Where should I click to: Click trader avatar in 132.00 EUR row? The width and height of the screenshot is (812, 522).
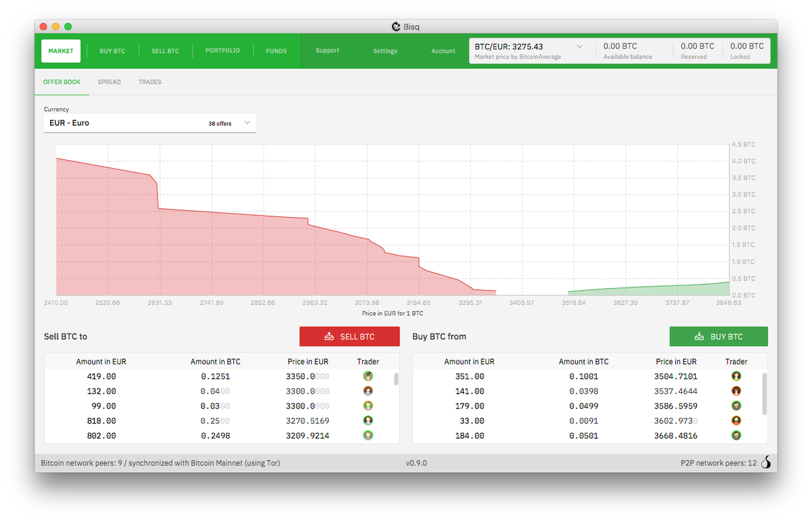[368, 391]
